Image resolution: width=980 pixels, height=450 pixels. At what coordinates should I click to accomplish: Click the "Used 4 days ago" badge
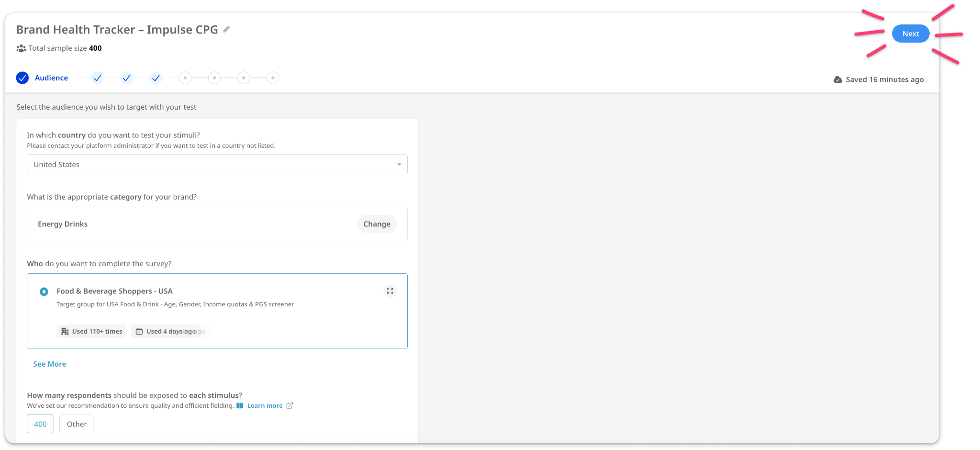(x=166, y=331)
